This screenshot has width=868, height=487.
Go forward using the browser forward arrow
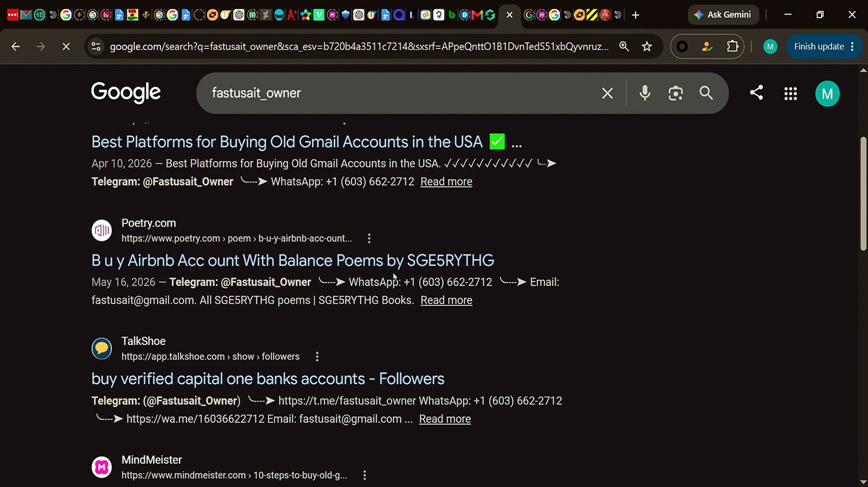coord(41,47)
